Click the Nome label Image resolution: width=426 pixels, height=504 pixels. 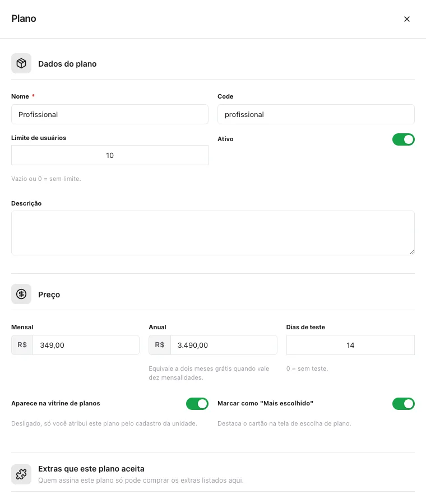click(x=20, y=96)
